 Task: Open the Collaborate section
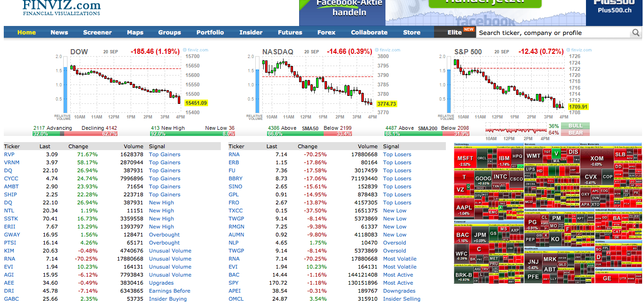tap(369, 33)
